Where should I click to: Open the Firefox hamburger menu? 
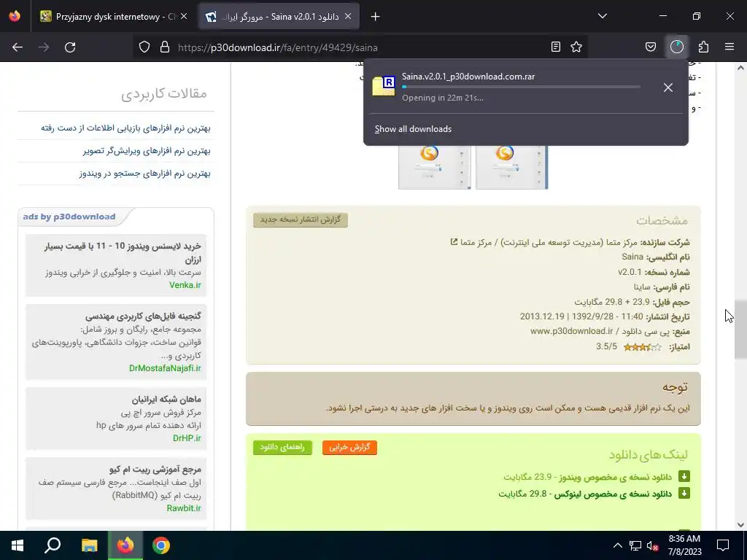point(729,47)
